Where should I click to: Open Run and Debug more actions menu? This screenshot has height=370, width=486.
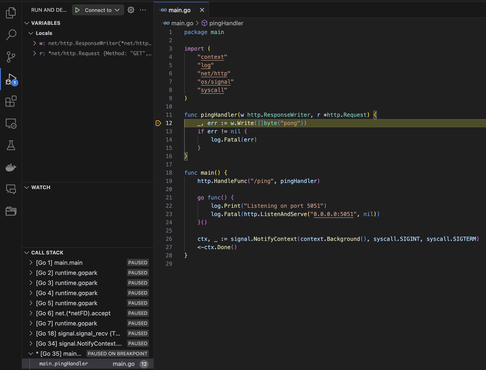tap(143, 10)
